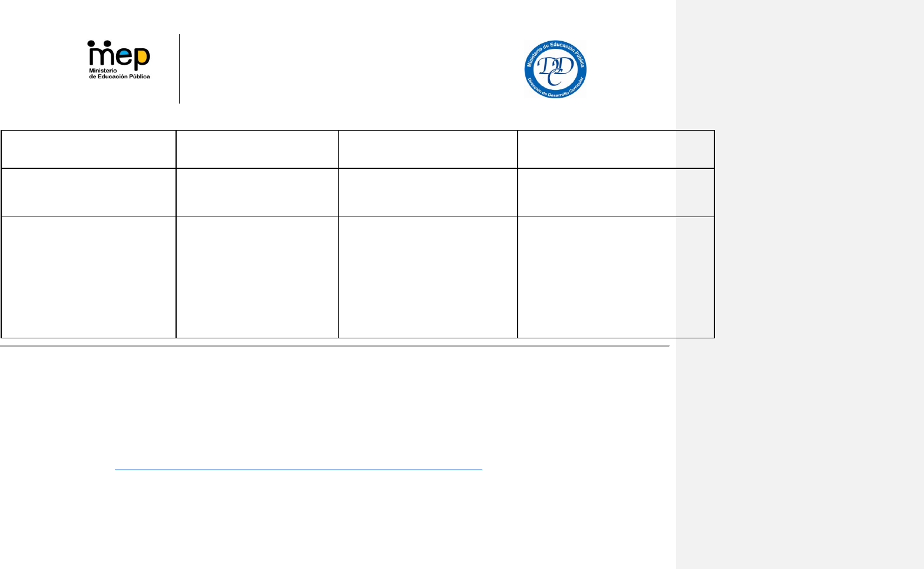Image resolution: width=924 pixels, height=569 pixels.
Task: Click the round blue DDC seal
Action: pos(555,69)
